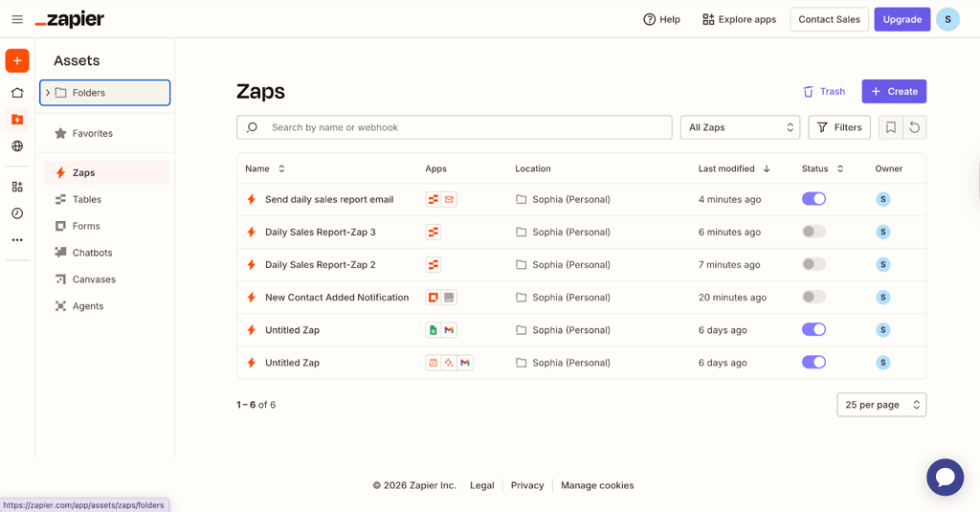Open Agents in Assets sidebar

pyautogui.click(x=105, y=306)
